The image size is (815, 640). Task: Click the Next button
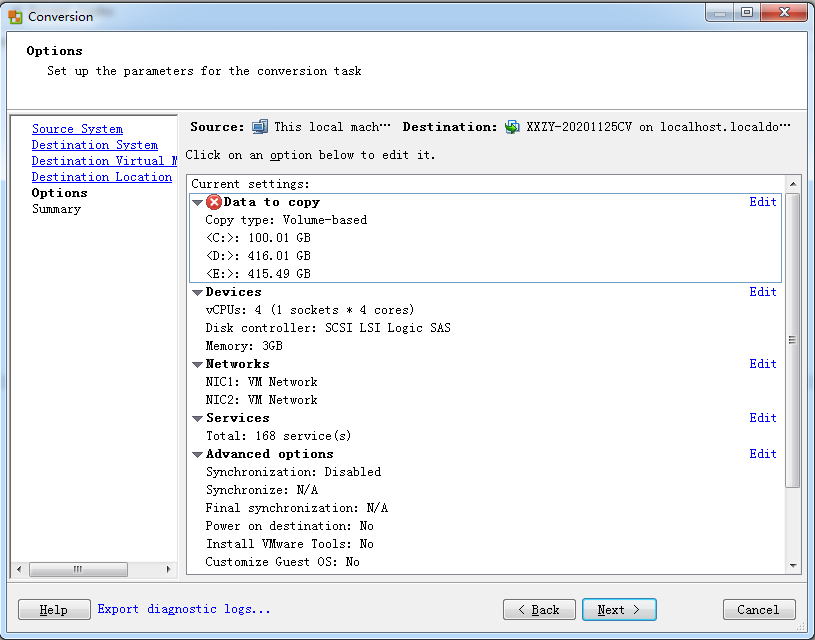(x=619, y=609)
